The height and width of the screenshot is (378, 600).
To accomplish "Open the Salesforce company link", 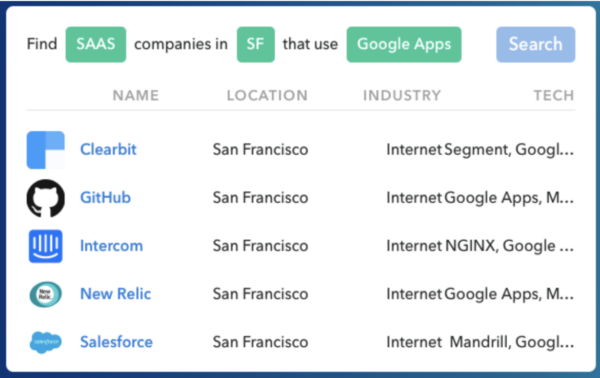I will [116, 342].
